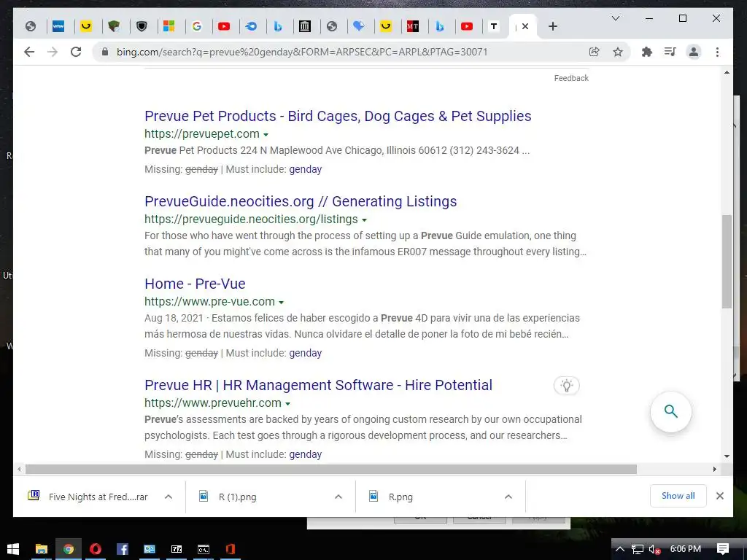Click the Feedback link
The width and height of the screenshot is (747, 560).
coord(571,78)
